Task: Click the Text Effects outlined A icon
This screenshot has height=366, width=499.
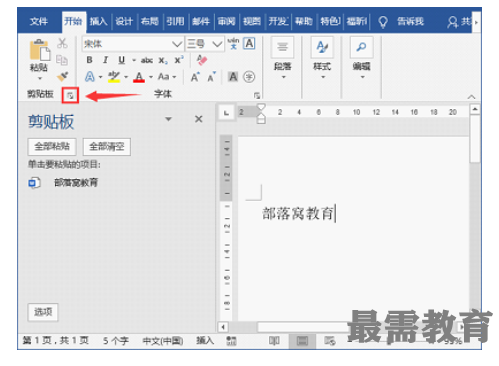Action: pos(90,77)
